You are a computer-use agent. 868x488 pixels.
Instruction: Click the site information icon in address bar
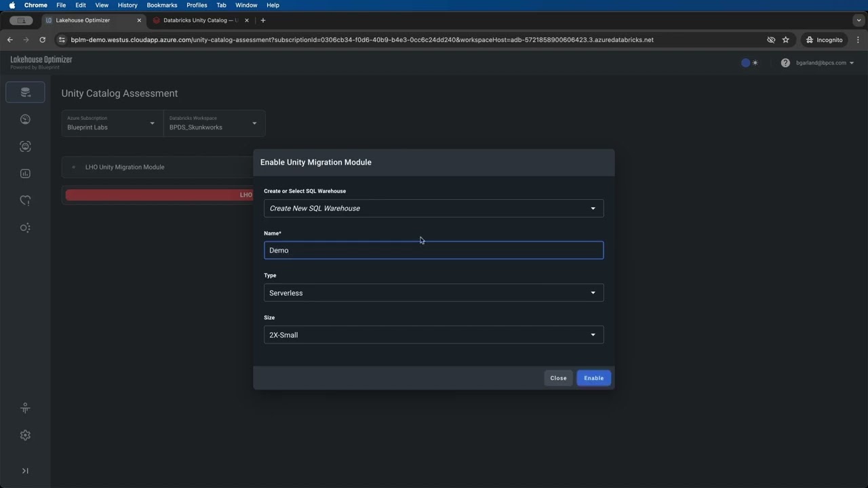pyautogui.click(x=62, y=40)
